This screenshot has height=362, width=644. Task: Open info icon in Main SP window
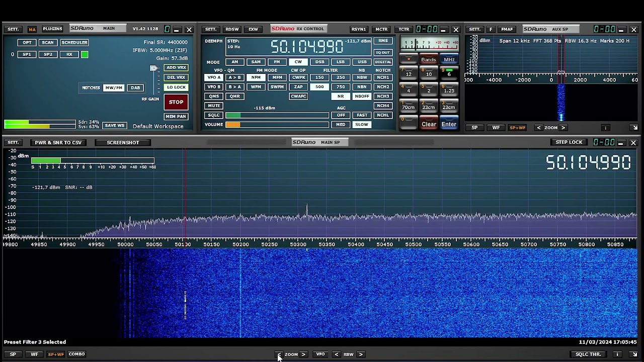(x=617, y=354)
